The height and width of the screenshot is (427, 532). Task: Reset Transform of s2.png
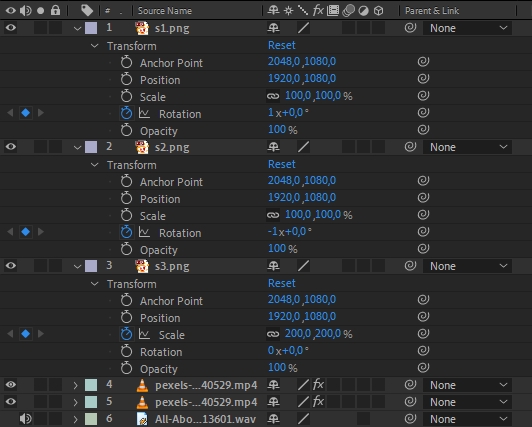282,164
